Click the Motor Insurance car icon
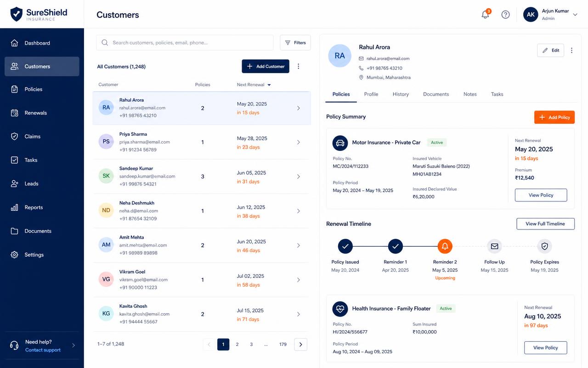Screen dimensions: 588x368 point(340,143)
